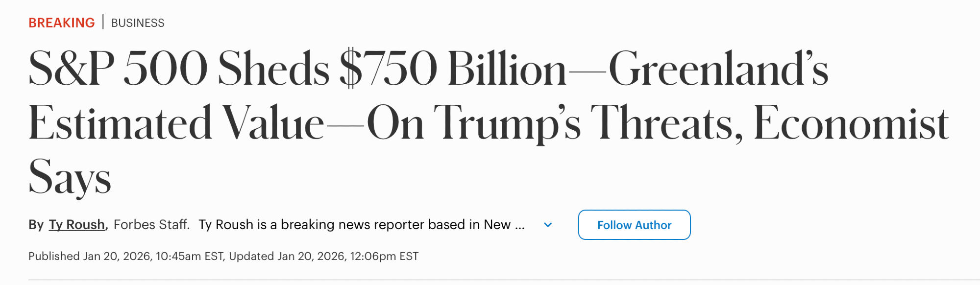Click the "By" byline prefix
This screenshot has width=980, height=285.
[x=36, y=225]
